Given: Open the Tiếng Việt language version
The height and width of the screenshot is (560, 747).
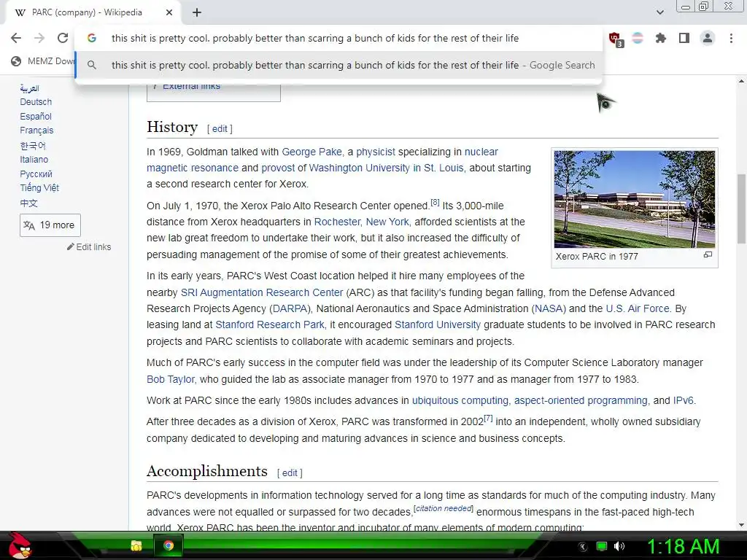Looking at the screenshot, I should [39, 187].
